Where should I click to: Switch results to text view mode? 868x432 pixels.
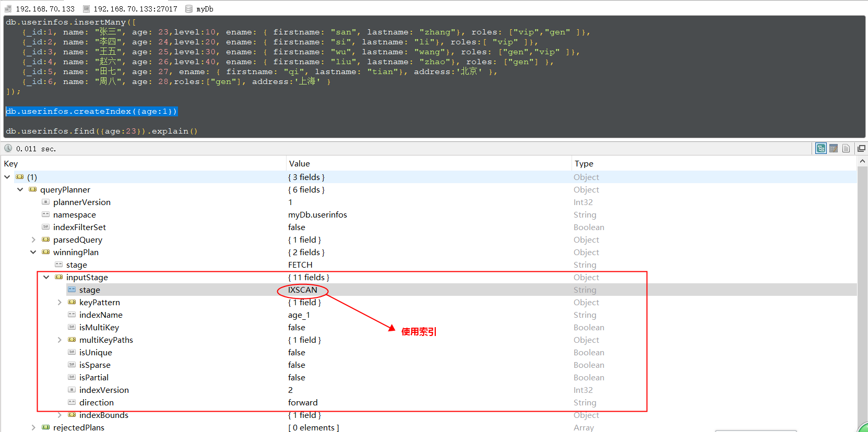pyautogui.click(x=846, y=149)
